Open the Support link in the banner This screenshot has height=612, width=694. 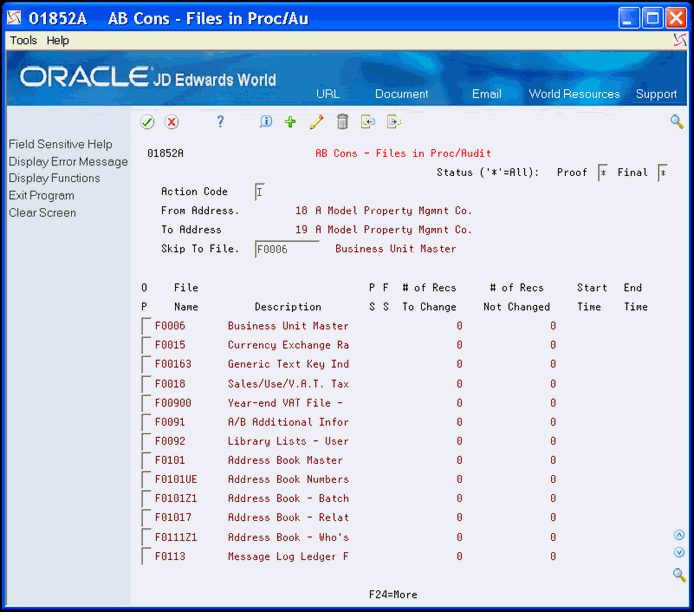(x=656, y=94)
